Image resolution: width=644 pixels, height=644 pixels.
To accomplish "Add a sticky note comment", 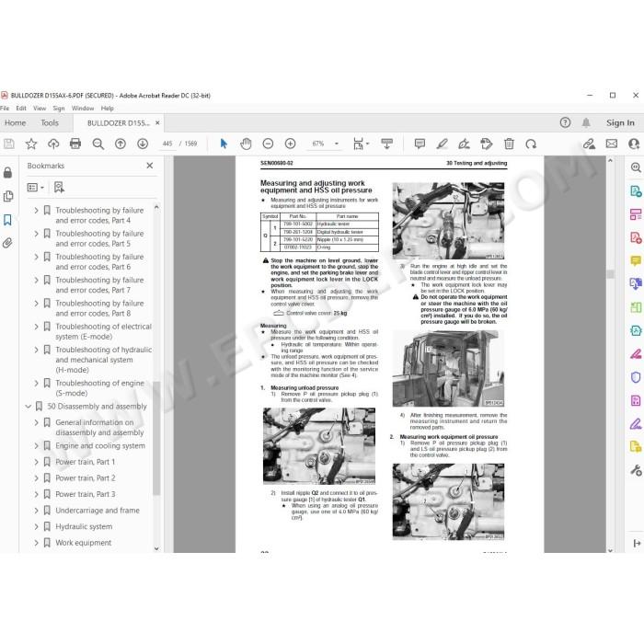I will (x=420, y=144).
